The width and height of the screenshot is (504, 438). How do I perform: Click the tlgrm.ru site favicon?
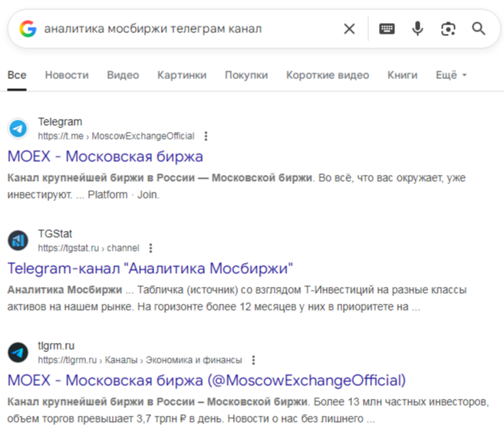pyautogui.click(x=18, y=353)
